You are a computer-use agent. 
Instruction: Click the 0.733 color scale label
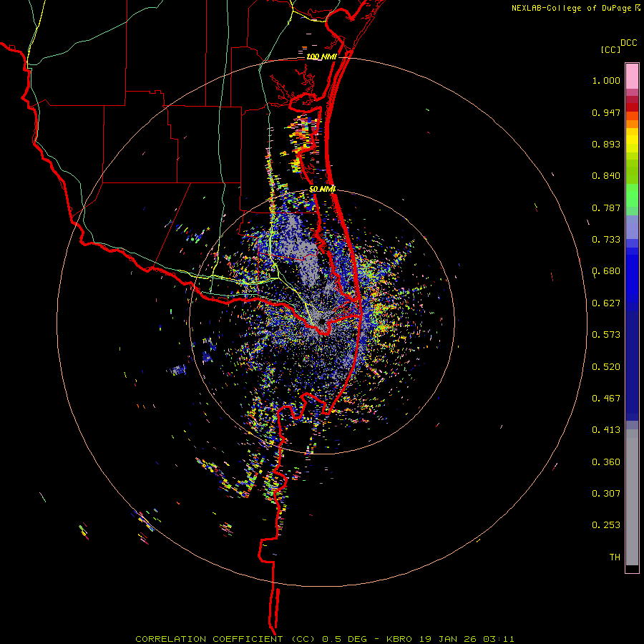click(606, 240)
